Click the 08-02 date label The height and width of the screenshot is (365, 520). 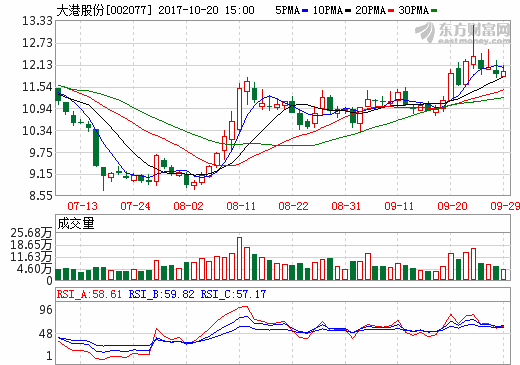(188, 206)
